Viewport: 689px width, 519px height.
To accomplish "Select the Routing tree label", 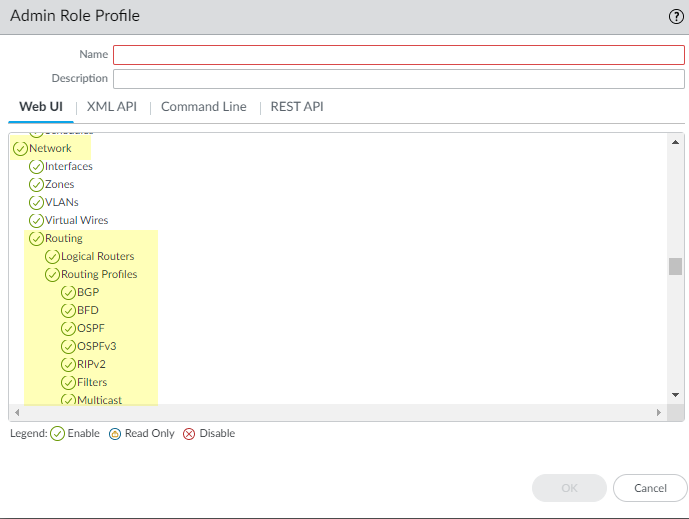I will tap(64, 239).
